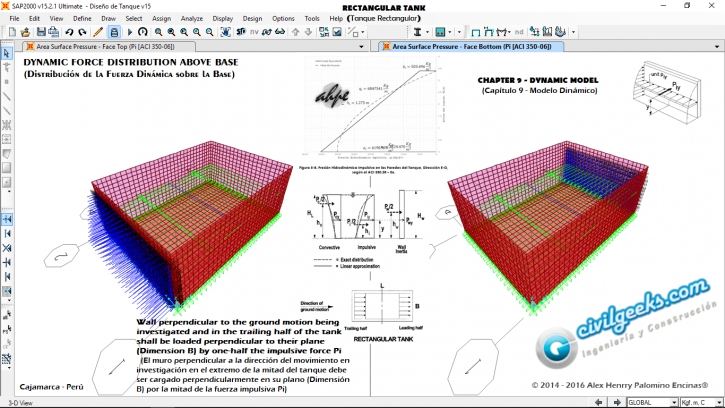
Task: Click the left arrow button in status bar
Action: pyautogui.click(x=599, y=402)
